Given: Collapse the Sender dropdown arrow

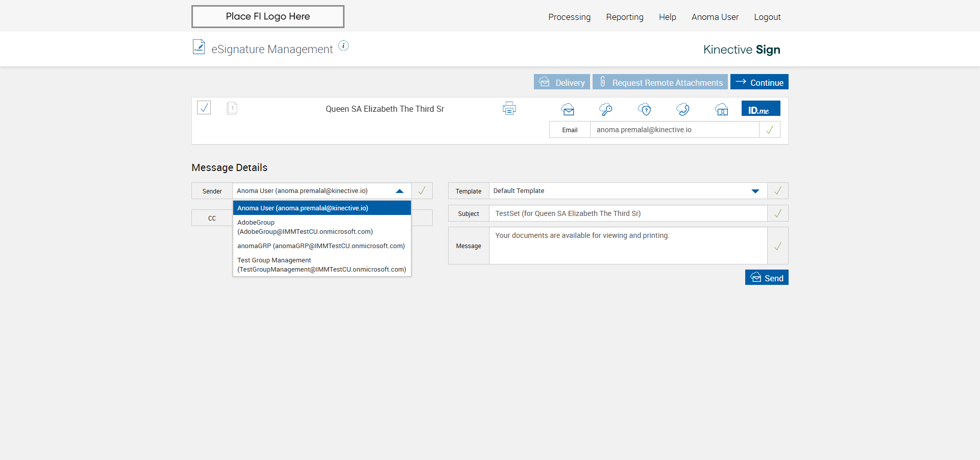Looking at the screenshot, I should 400,191.
